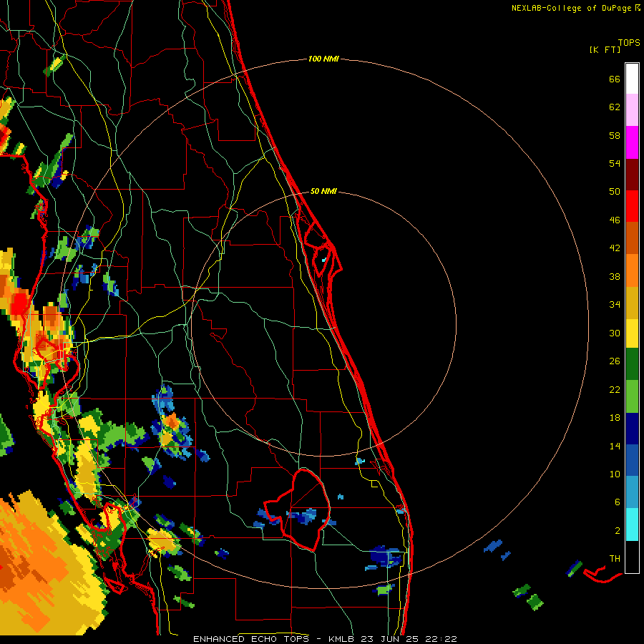Viewport: 644px width, 644px height.
Task: Click the light green swatch at 22
Action: pyautogui.click(x=632, y=396)
